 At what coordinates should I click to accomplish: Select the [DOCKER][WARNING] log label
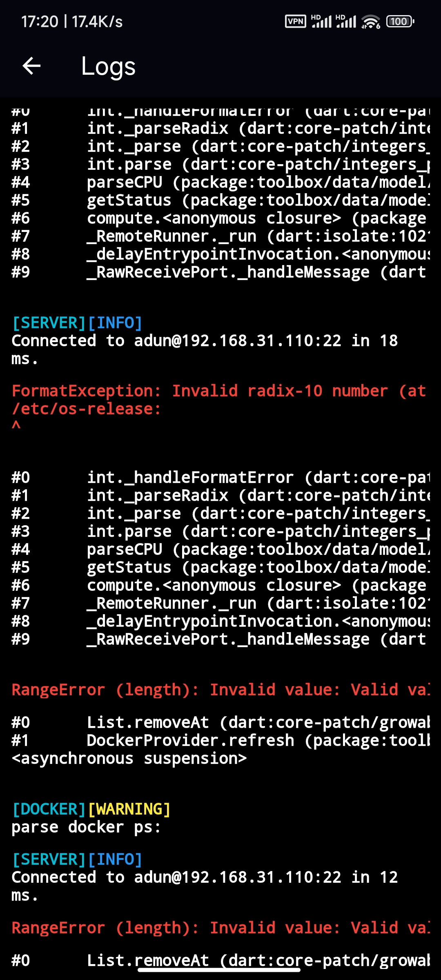(x=91, y=808)
